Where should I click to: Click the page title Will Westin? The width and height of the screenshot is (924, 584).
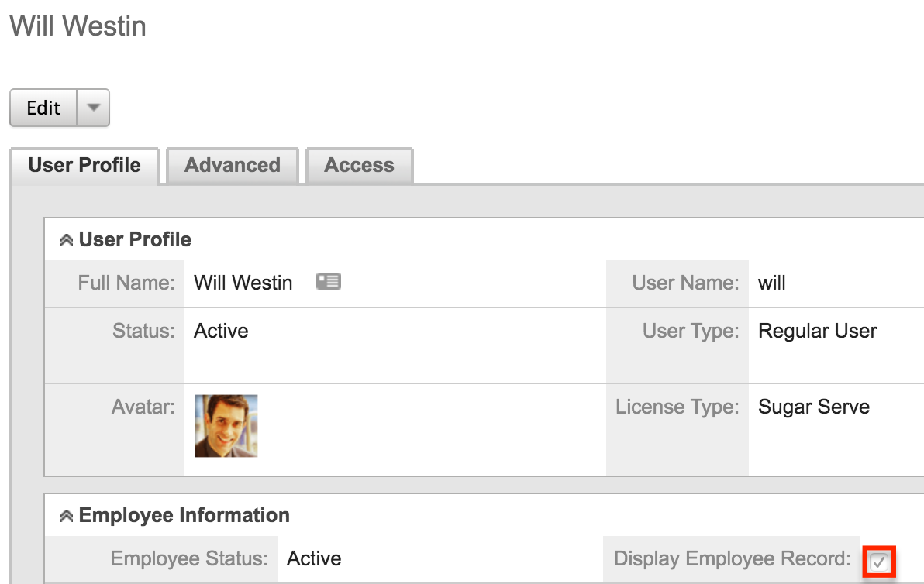coord(77,26)
